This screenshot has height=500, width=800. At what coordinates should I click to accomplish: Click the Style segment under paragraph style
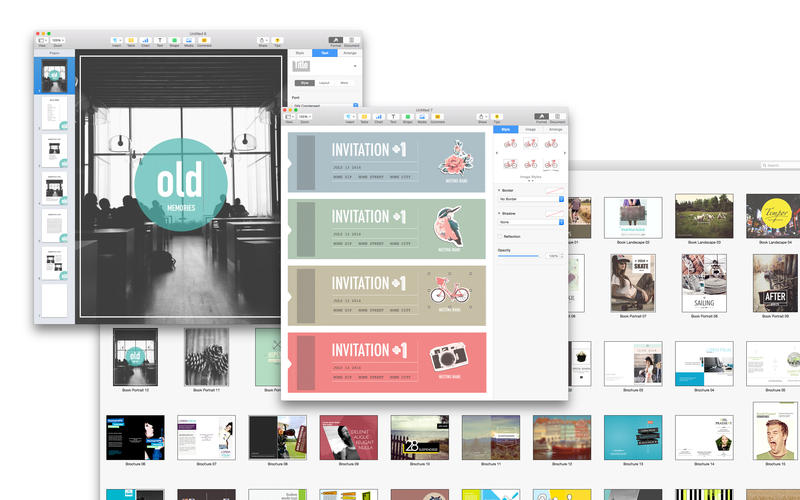(x=305, y=83)
